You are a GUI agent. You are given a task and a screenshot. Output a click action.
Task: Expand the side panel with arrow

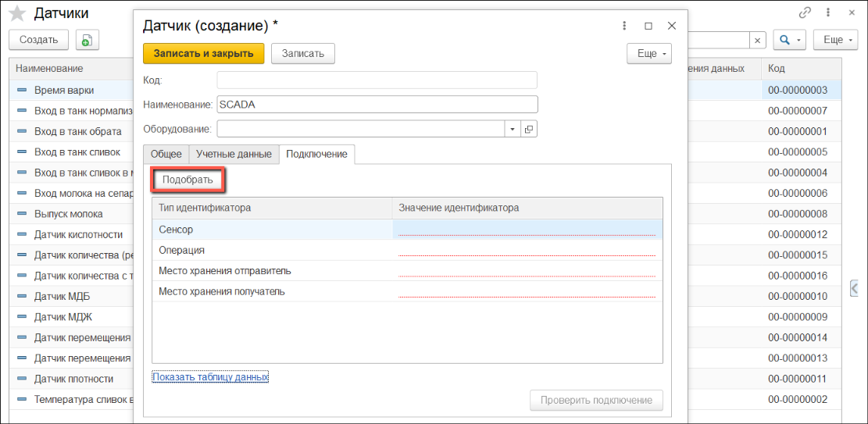click(855, 288)
